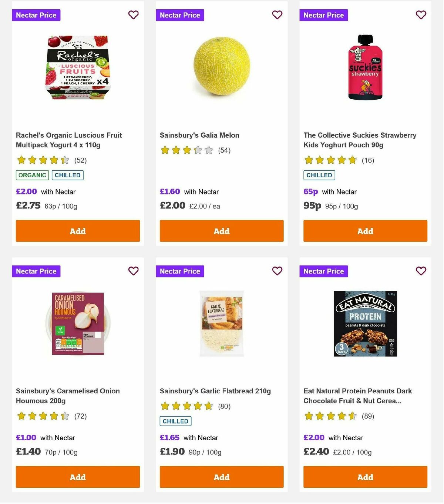
Task: Click the heart on Caramelised Onion Houmous
Action: tap(133, 271)
